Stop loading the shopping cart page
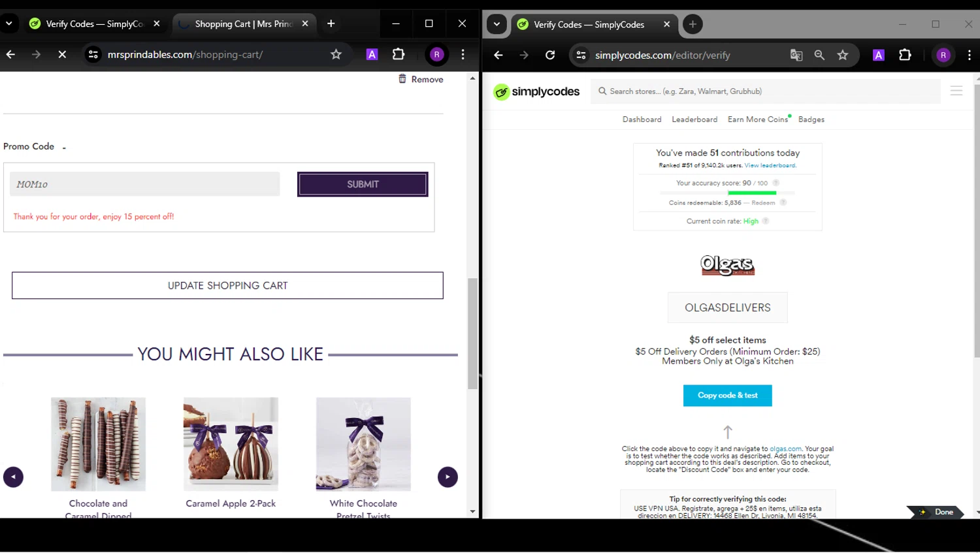The height and width of the screenshot is (553, 980). [x=62, y=55]
